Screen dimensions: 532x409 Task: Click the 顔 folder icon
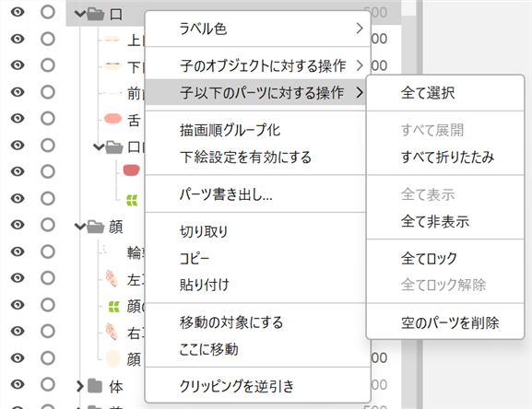click(x=95, y=227)
